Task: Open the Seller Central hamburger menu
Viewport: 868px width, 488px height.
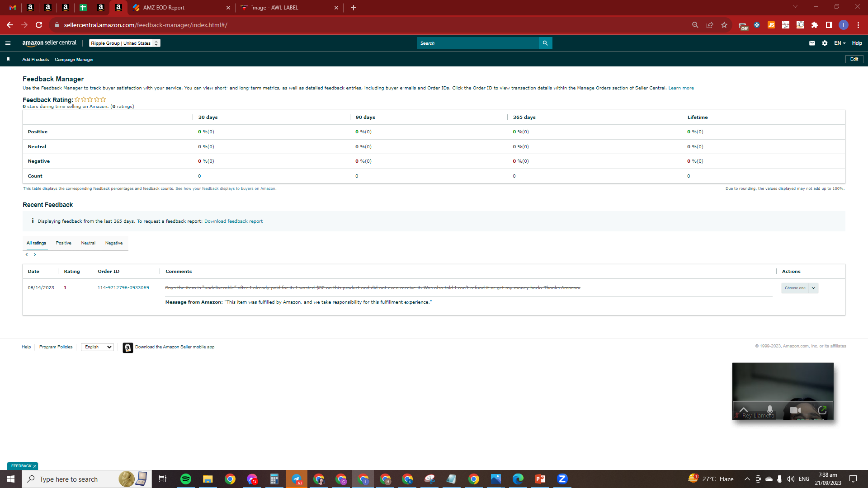Action: pyautogui.click(x=8, y=43)
